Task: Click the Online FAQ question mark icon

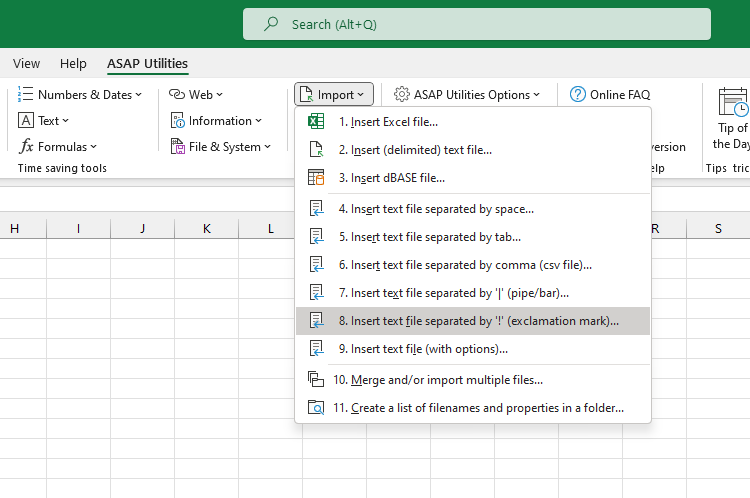Action: click(x=577, y=94)
